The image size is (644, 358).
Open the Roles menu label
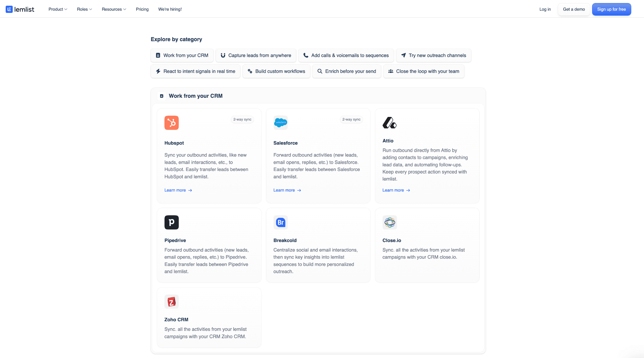coord(82,9)
